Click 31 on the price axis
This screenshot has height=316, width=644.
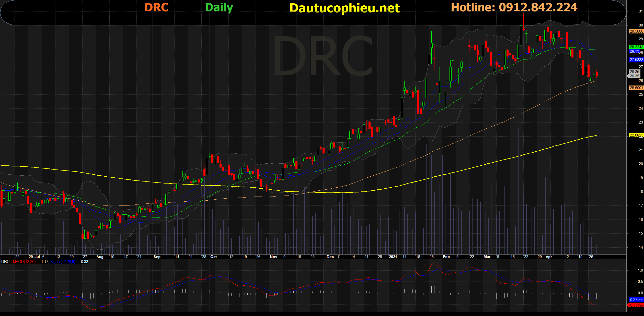tap(641, 11)
